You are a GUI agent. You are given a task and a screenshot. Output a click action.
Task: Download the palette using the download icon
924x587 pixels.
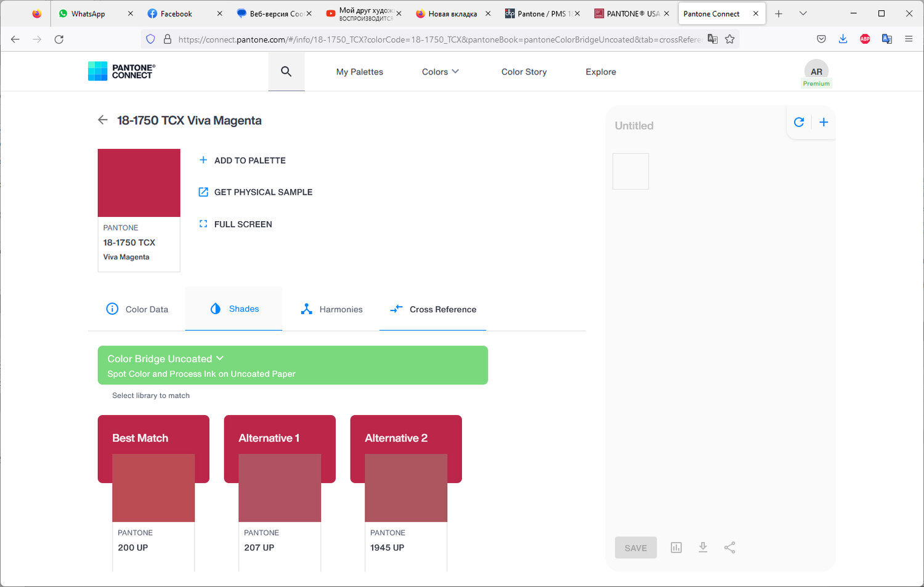pos(703,548)
